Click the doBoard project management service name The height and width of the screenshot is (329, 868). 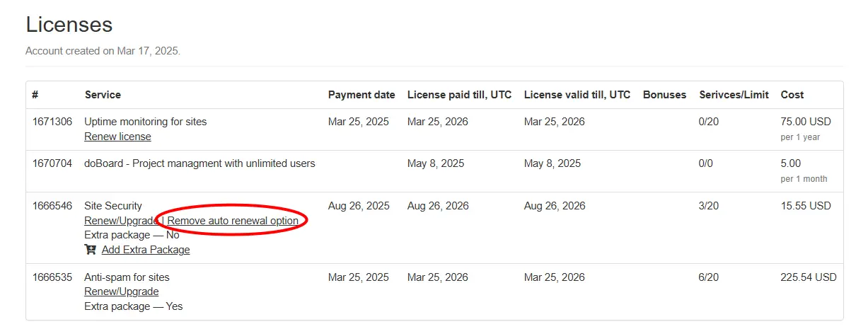pyautogui.click(x=199, y=163)
